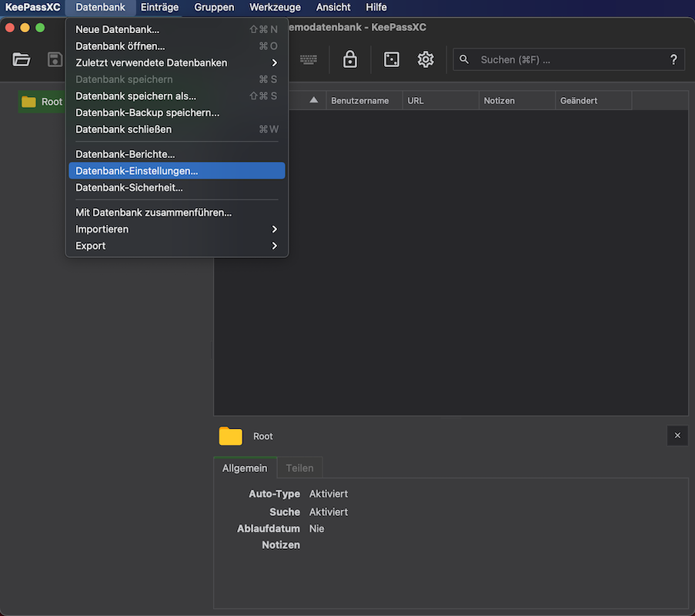Click the save database floppy icon
Screen dimensions: 695x616
(x=55, y=60)
